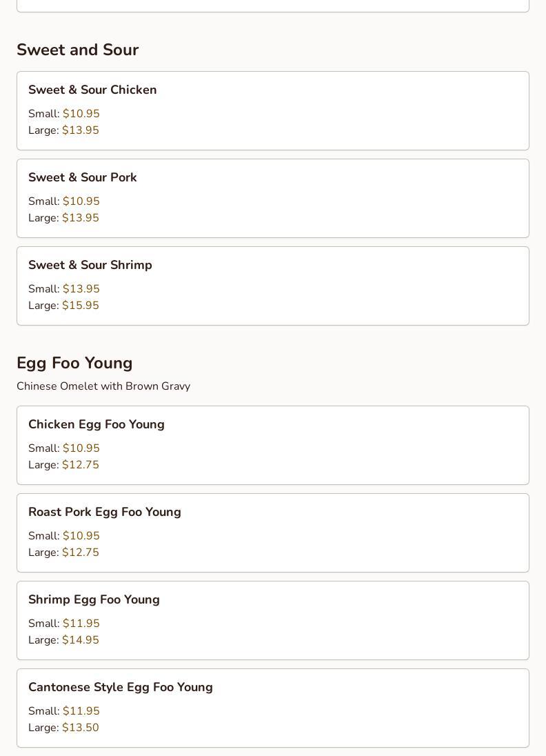Click the $14.95 large price
This screenshot has width=546, height=756.
tap(80, 640)
